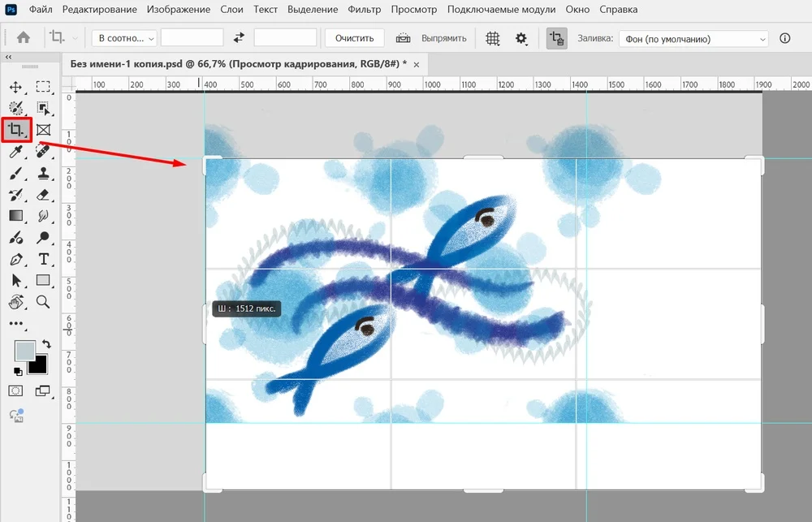Swap foreground and background colors

tap(45, 344)
